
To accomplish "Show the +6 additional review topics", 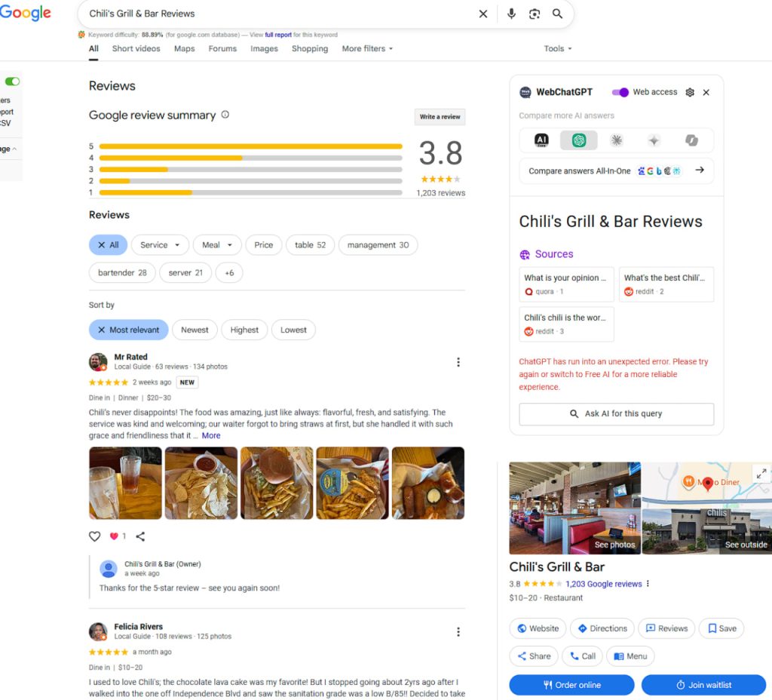I will point(229,272).
